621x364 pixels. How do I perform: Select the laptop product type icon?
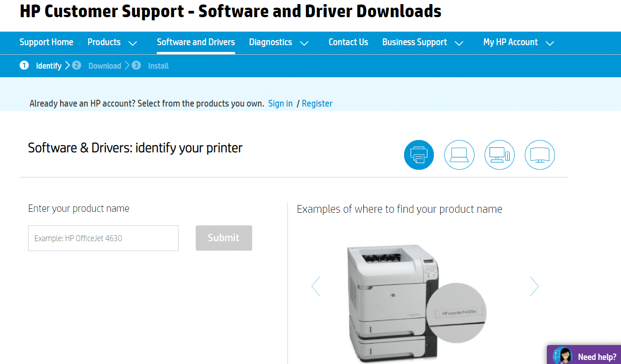pos(459,155)
